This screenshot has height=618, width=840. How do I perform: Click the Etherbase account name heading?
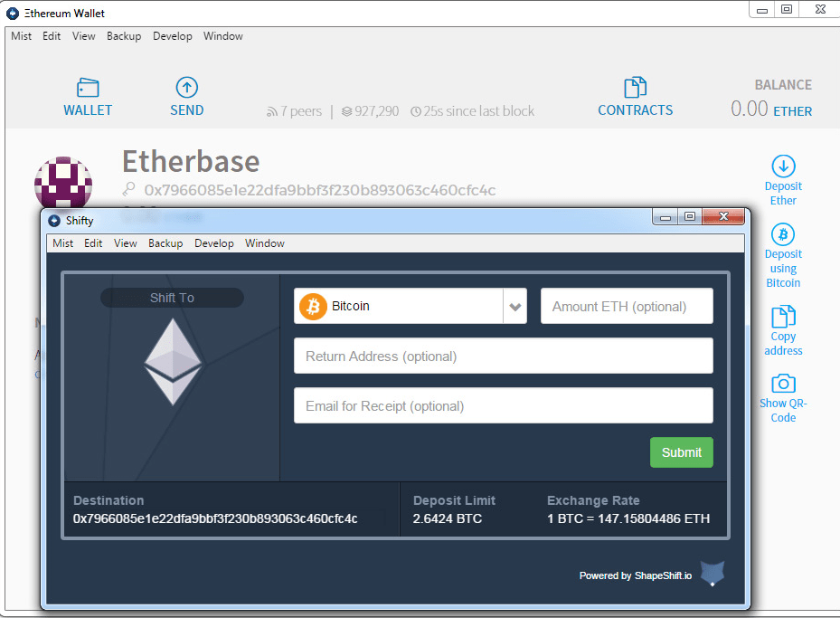coord(192,161)
